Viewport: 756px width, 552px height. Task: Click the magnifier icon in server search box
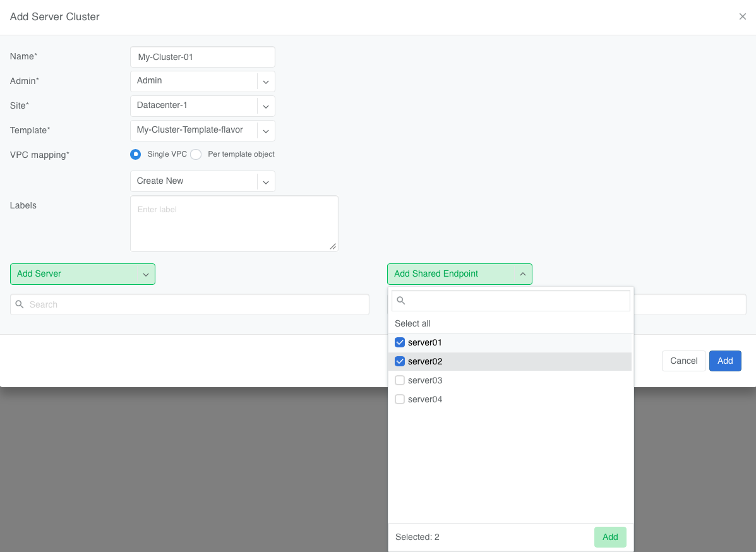(20, 304)
